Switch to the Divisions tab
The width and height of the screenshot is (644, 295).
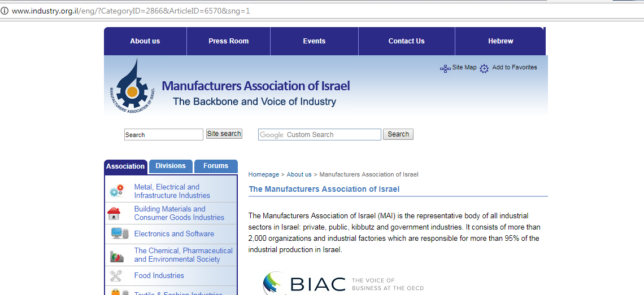coord(171,166)
